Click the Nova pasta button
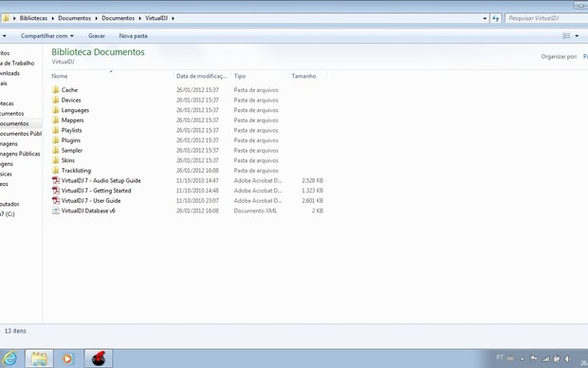The height and width of the screenshot is (368, 588). pos(133,36)
